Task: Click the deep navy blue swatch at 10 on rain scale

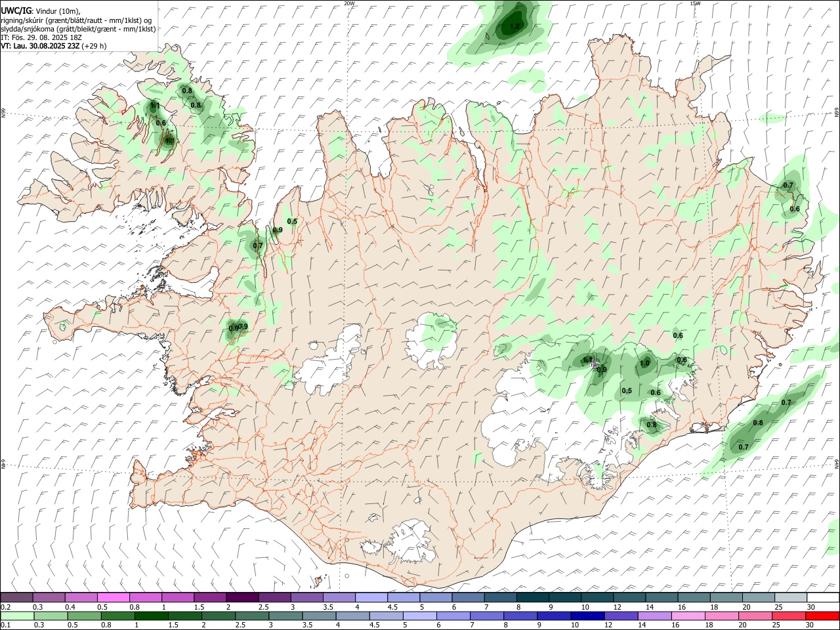Action: coord(586,616)
